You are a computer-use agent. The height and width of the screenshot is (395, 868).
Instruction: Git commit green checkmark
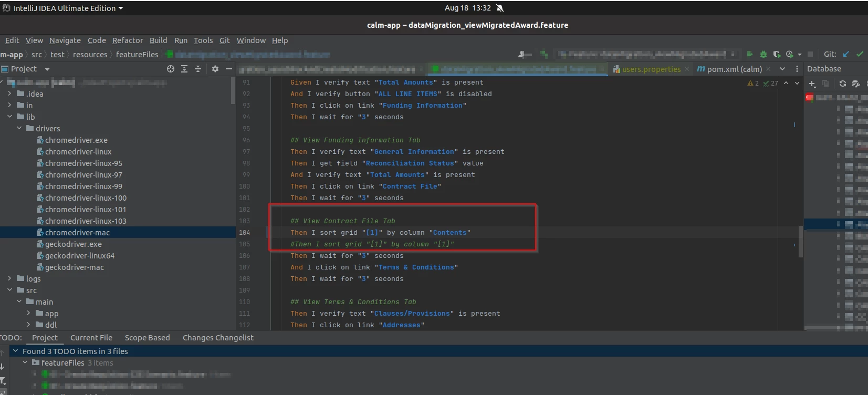pos(860,54)
